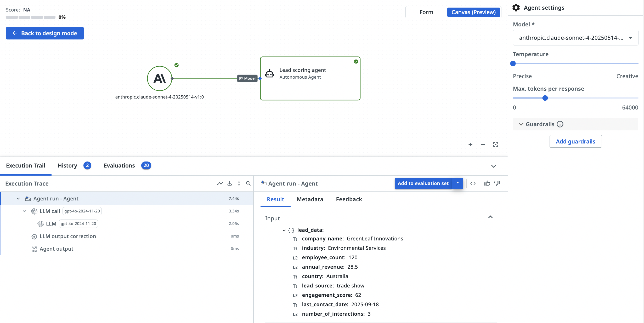Open Add to evaluation set dropdown arrow

pyautogui.click(x=457, y=183)
